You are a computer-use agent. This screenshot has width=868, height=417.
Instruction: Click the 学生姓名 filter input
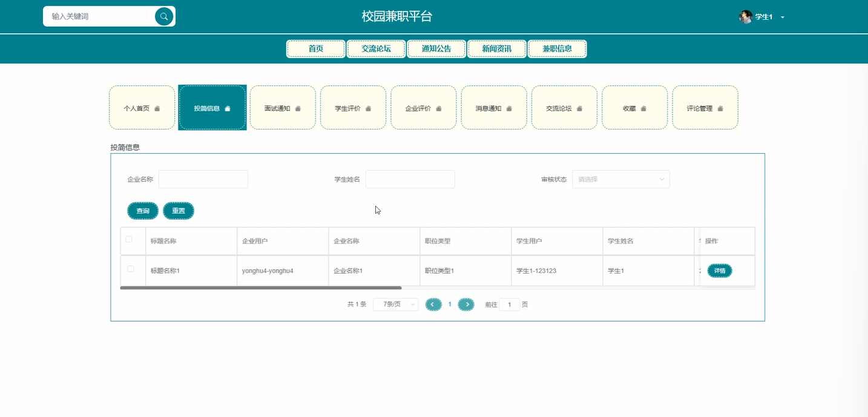410,179
